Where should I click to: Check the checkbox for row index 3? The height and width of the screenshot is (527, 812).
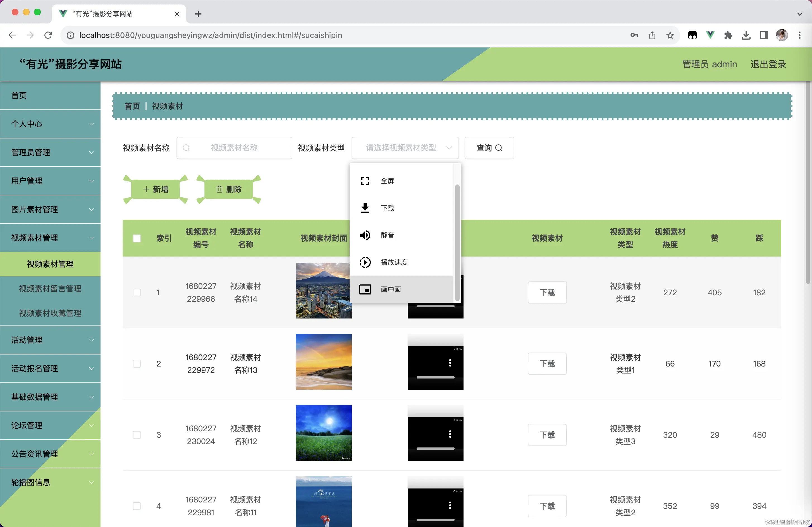pos(137,435)
